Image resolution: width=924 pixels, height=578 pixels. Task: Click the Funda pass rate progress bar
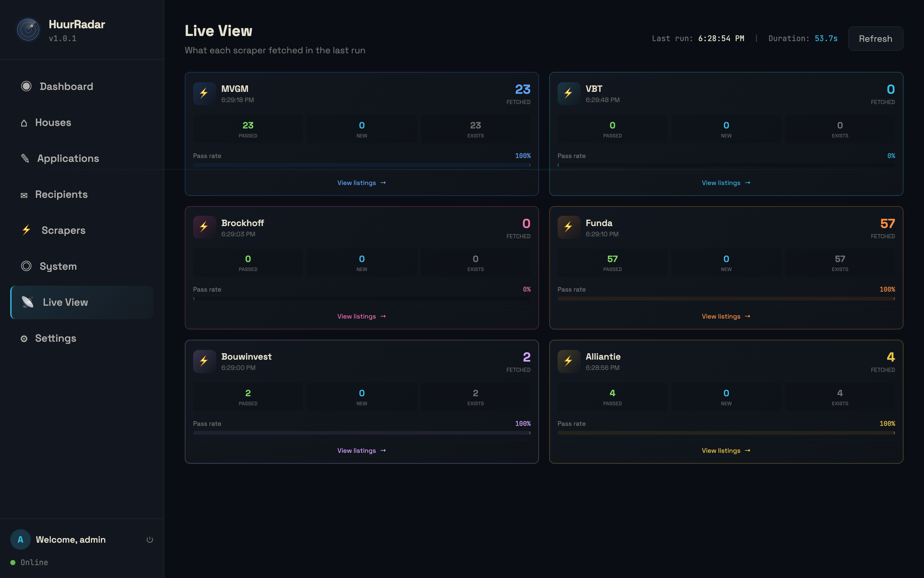tap(726, 299)
